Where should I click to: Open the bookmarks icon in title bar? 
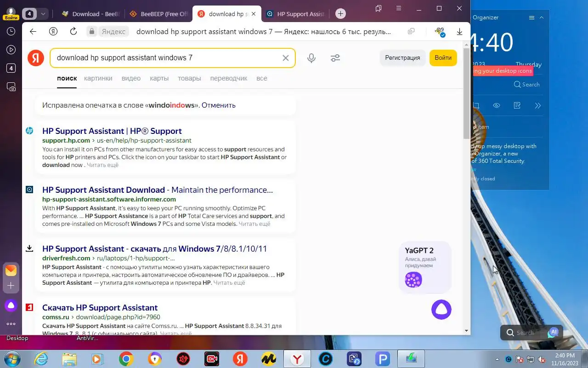coord(379,9)
